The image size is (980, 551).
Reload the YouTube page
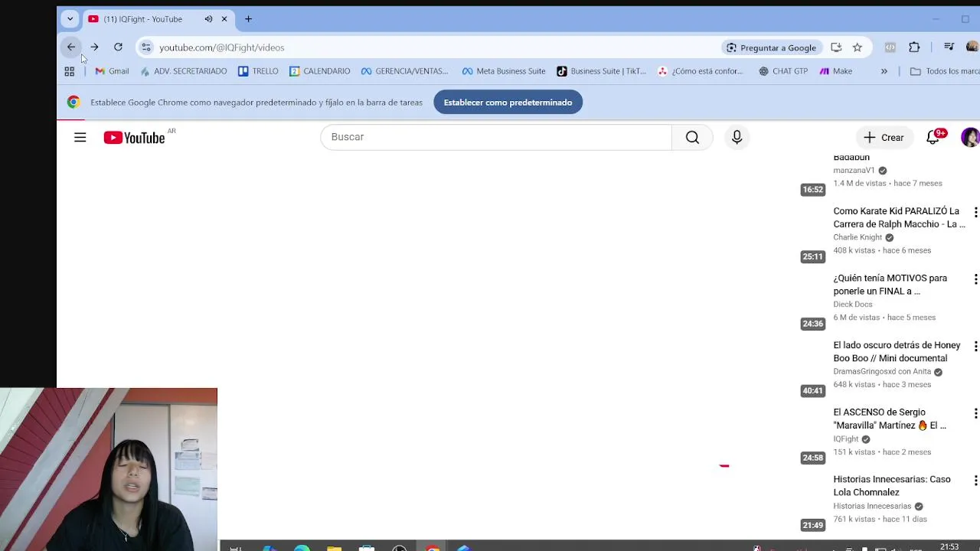coord(118,47)
